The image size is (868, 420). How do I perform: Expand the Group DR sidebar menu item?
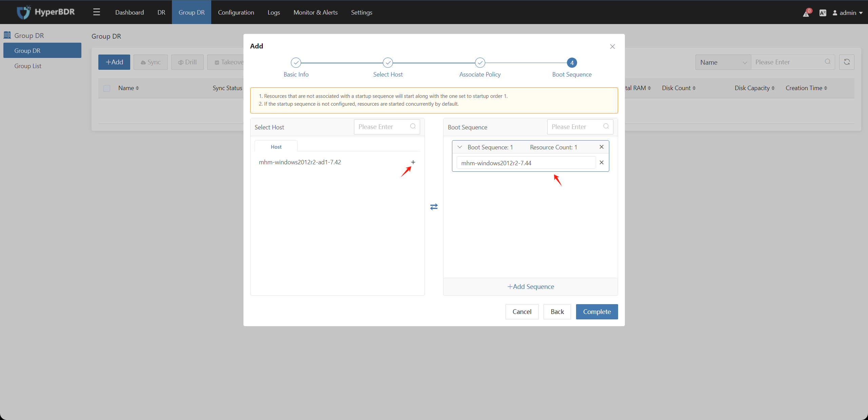pyautogui.click(x=29, y=35)
